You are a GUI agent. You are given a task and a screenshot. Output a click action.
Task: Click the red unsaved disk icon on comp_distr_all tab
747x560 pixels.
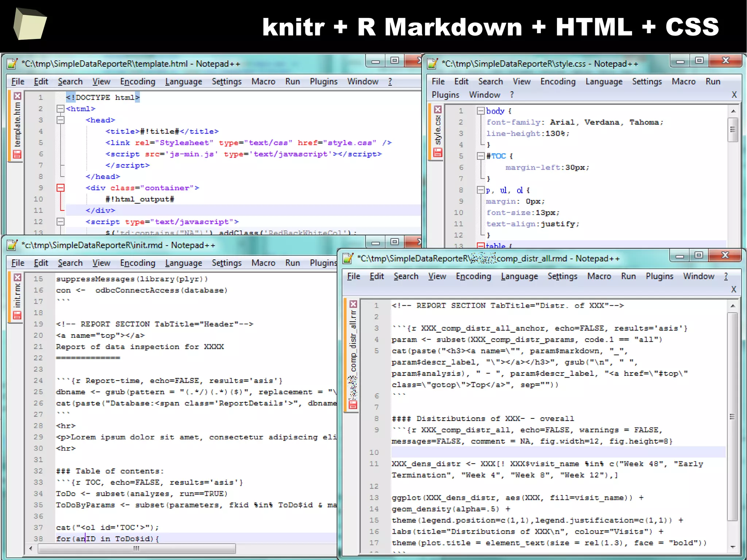coord(353,405)
